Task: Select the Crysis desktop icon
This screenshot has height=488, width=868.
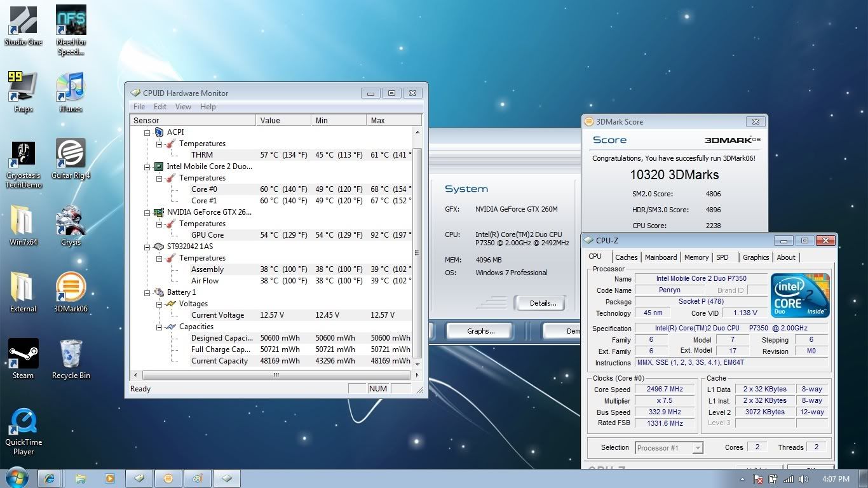Action: click(x=71, y=226)
